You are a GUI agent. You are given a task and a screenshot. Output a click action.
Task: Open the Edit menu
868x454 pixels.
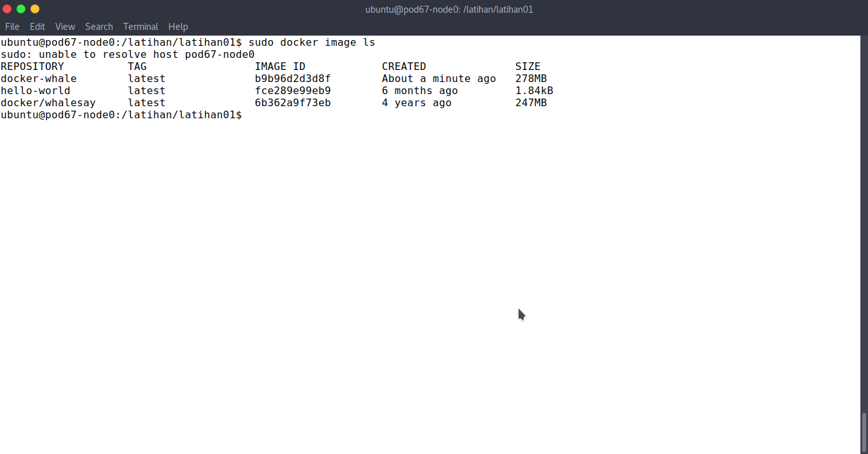coord(37,27)
